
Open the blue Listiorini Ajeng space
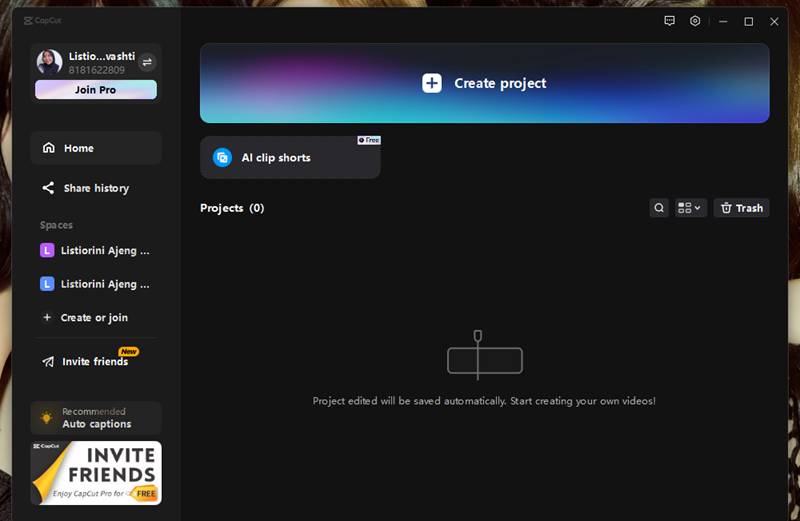(x=96, y=284)
